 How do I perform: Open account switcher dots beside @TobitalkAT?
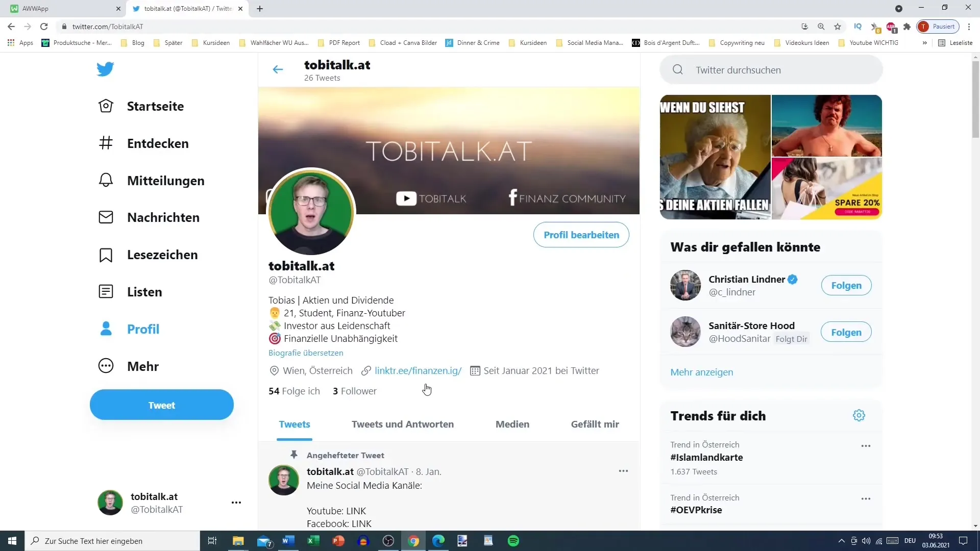[x=236, y=503]
